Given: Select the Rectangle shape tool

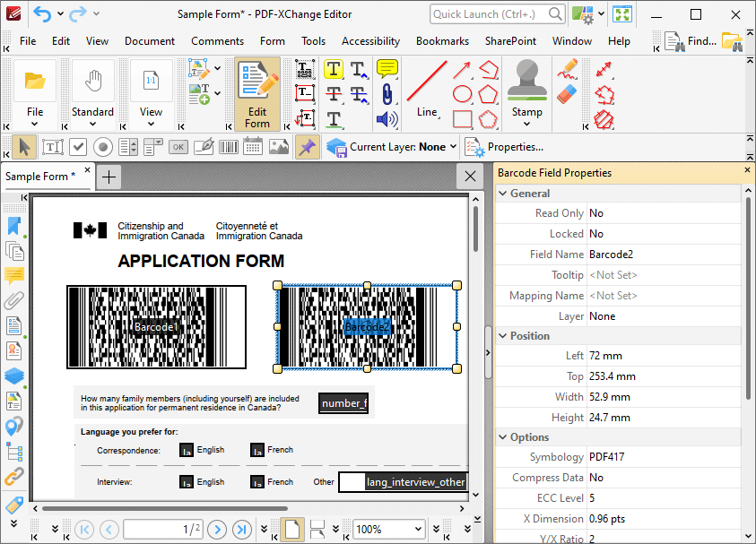Looking at the screenshot, I should pyautogui.click(x=462, y=119).
